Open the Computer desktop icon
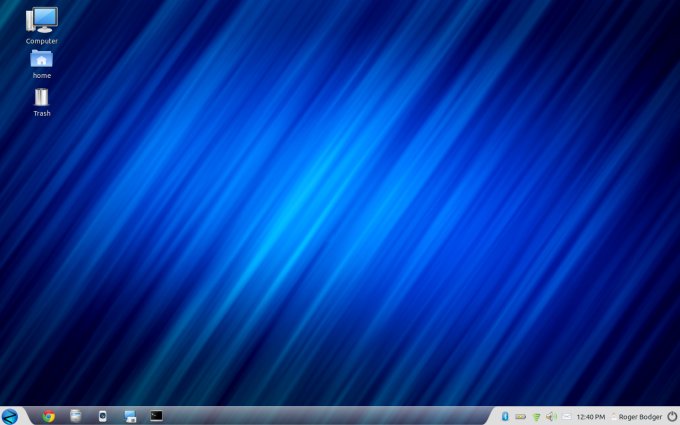This screenshot has height=425, width=680. coord(42,26)
